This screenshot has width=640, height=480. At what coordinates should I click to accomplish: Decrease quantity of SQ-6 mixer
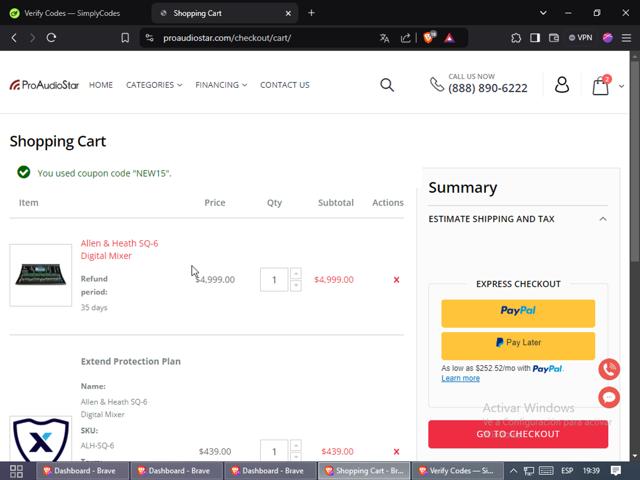296,286
